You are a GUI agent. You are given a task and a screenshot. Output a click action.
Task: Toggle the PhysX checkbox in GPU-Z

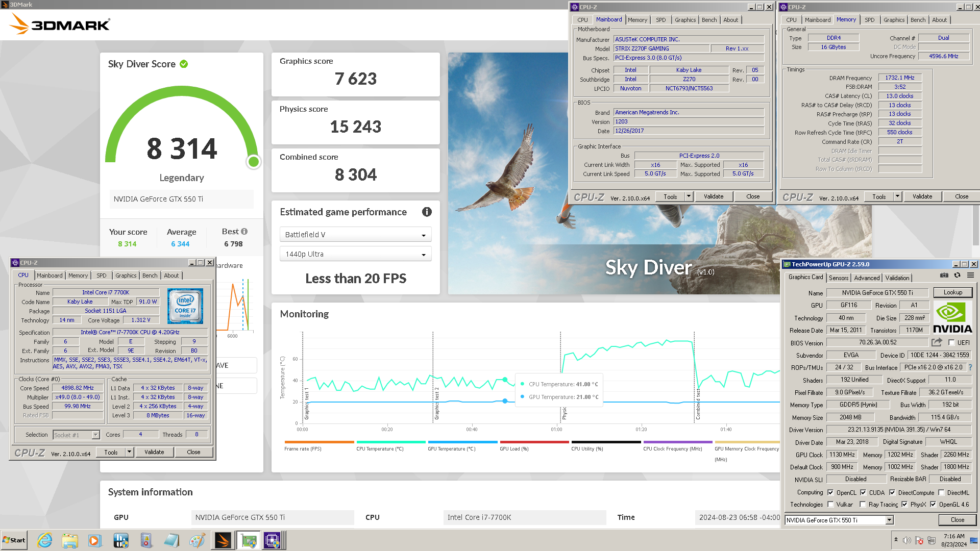click(904, 504)
